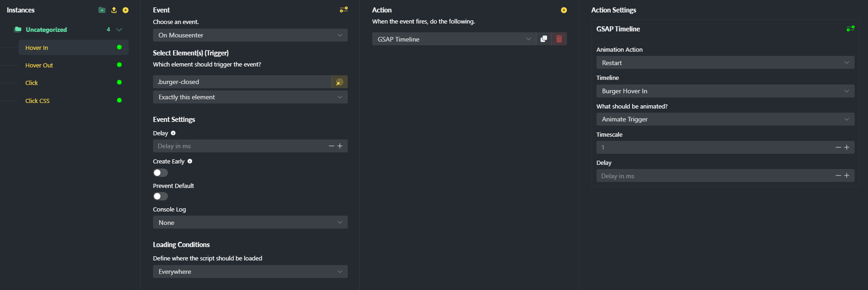Screen dimensions: 868x290
Task: Open event options icon in Event header
Action: pos(344,10)
